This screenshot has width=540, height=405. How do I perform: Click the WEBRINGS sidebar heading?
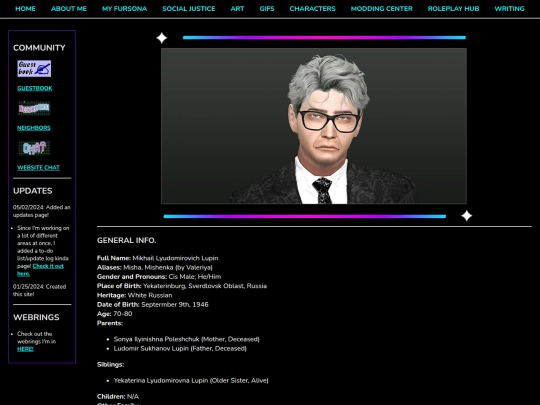36,317
